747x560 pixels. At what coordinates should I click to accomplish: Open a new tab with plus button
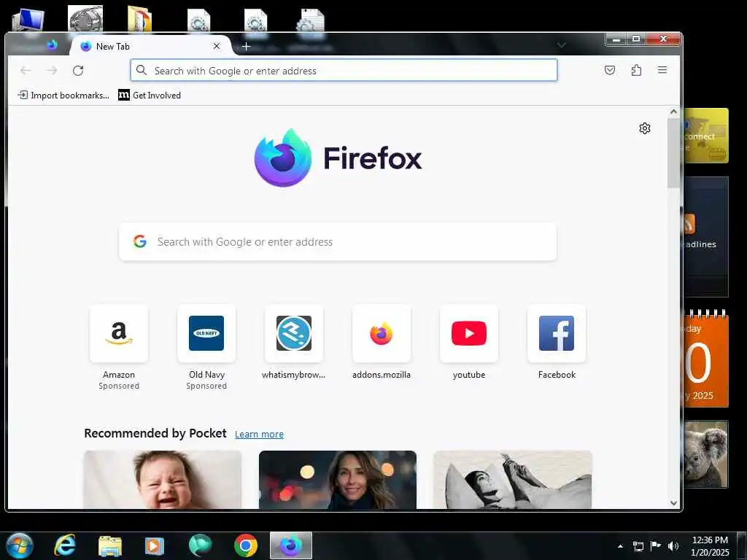coord(246,46)
